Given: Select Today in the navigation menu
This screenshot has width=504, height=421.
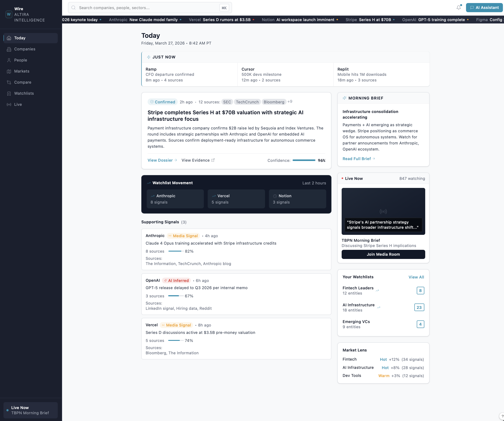Looking at the screenshot, I should tap(20, 38).
